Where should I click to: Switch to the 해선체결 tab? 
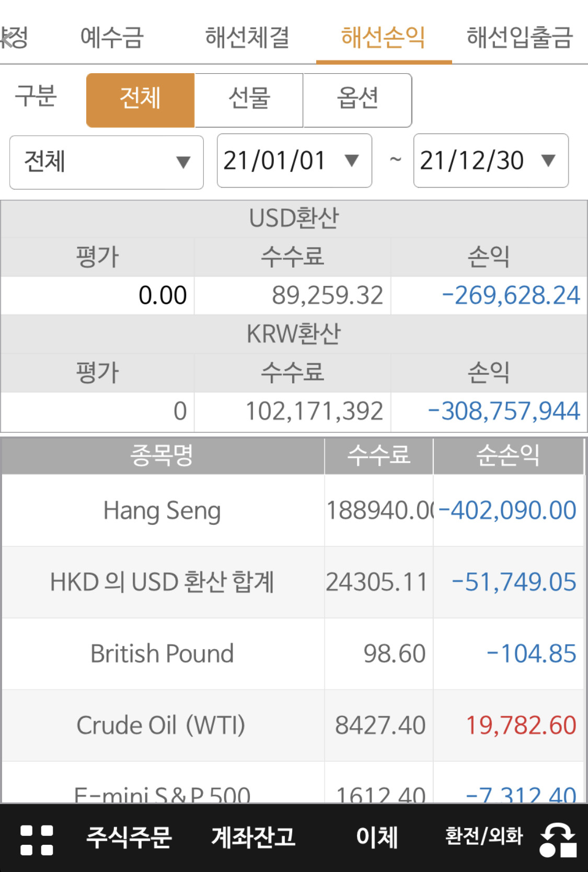[247, 38]
